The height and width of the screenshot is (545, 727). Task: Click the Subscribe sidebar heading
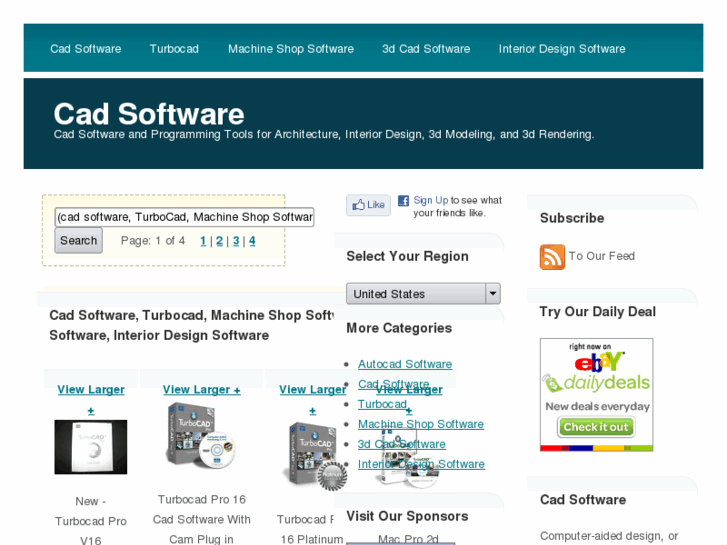pyautogui.click(x=572, y=218)
